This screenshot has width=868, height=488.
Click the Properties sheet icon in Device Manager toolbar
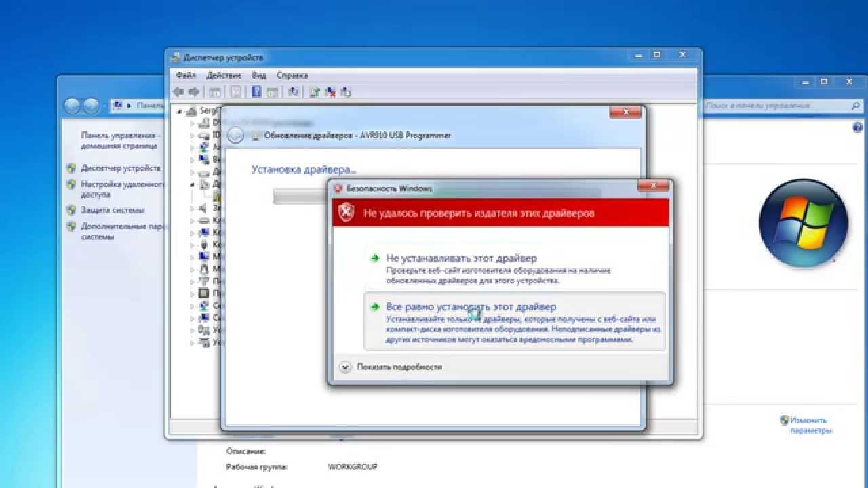coord(236,91)
